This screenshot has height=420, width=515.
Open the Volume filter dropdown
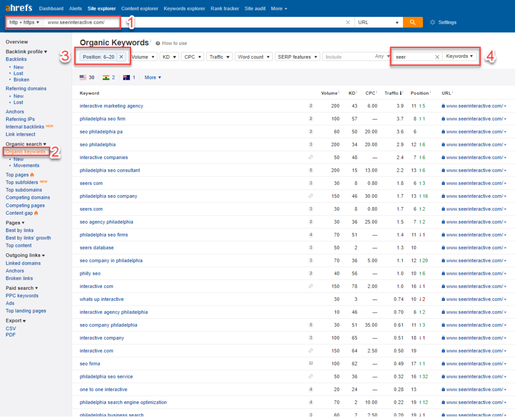(143, 57)
